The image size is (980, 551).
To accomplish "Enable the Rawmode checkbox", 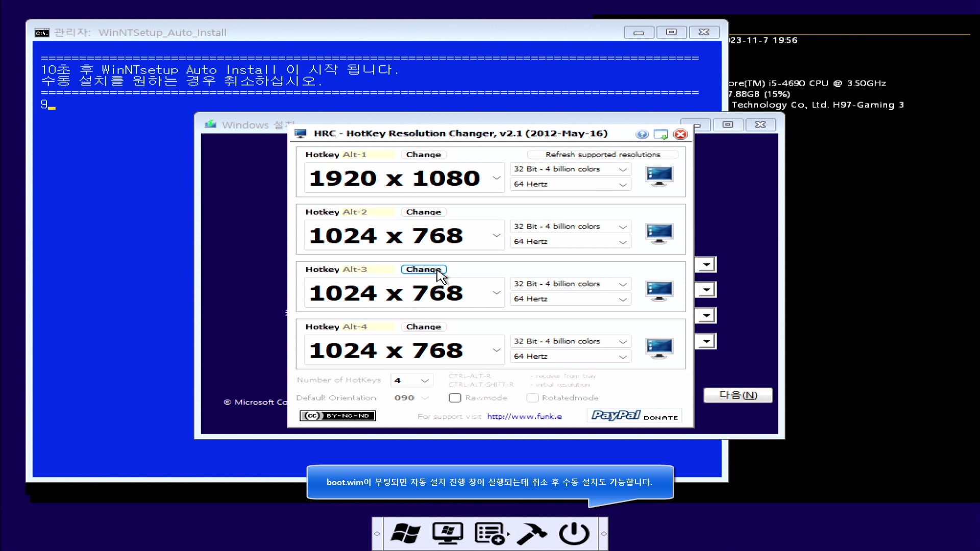I will 455,398.
